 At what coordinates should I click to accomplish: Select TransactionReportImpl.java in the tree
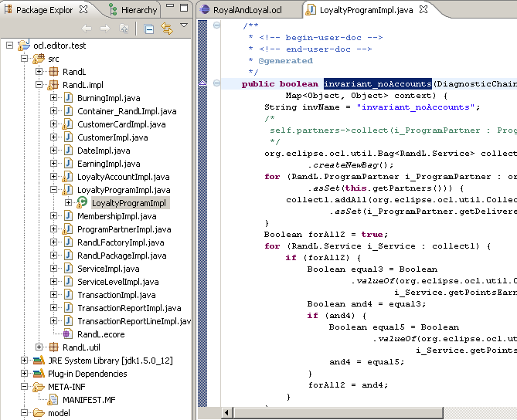[129, 308]
